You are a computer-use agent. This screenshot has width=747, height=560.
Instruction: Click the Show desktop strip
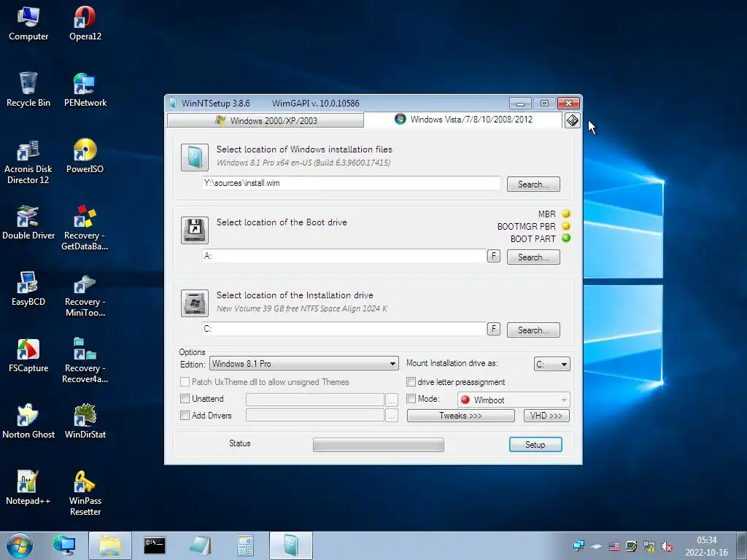coord(742,545)
